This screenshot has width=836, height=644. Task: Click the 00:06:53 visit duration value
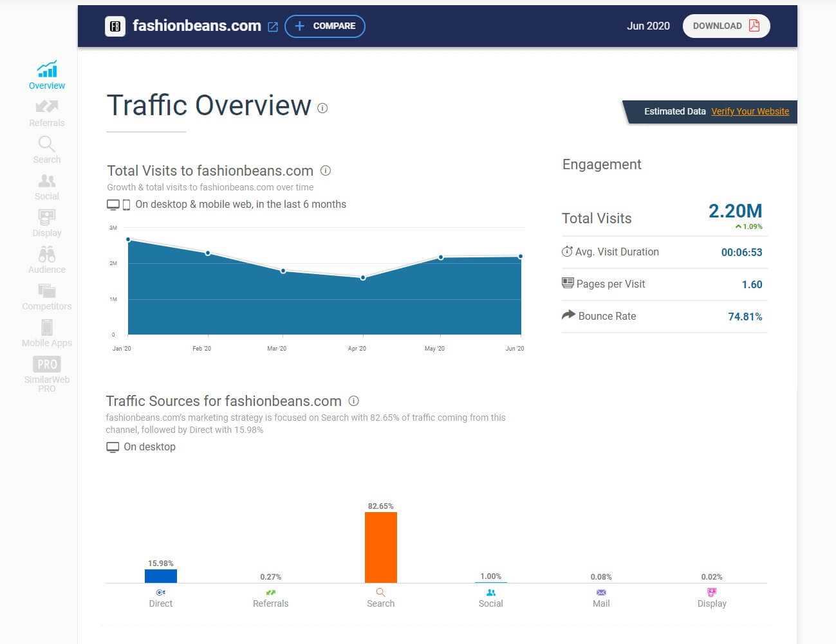pyautogui.click(x=741, y=252)
